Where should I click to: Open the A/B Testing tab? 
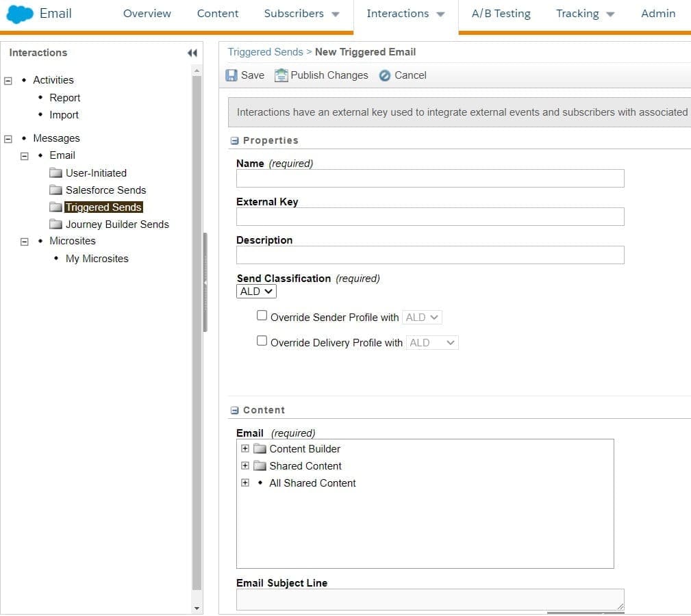[x=501, y=14]
